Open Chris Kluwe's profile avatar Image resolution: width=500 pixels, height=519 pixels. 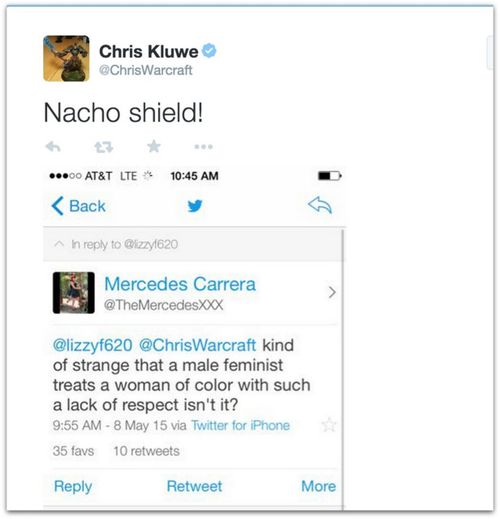pyautogui.click(x=66, y=58)
